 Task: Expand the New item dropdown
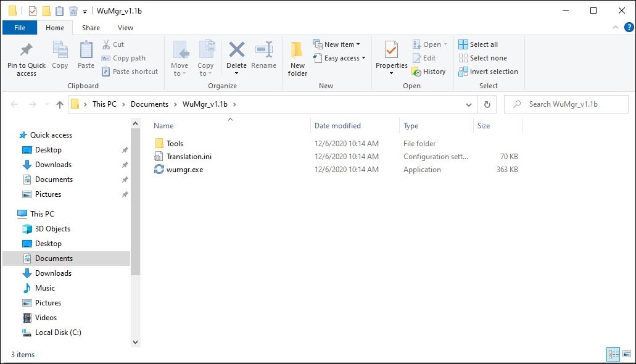[x=337, y=44]
